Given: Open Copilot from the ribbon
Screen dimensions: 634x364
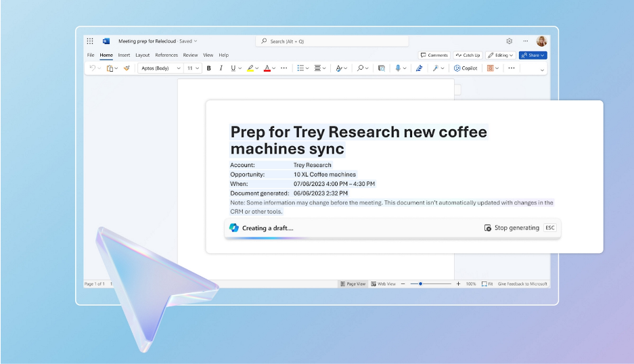Looking at the screenshot, I should point(466,68).
